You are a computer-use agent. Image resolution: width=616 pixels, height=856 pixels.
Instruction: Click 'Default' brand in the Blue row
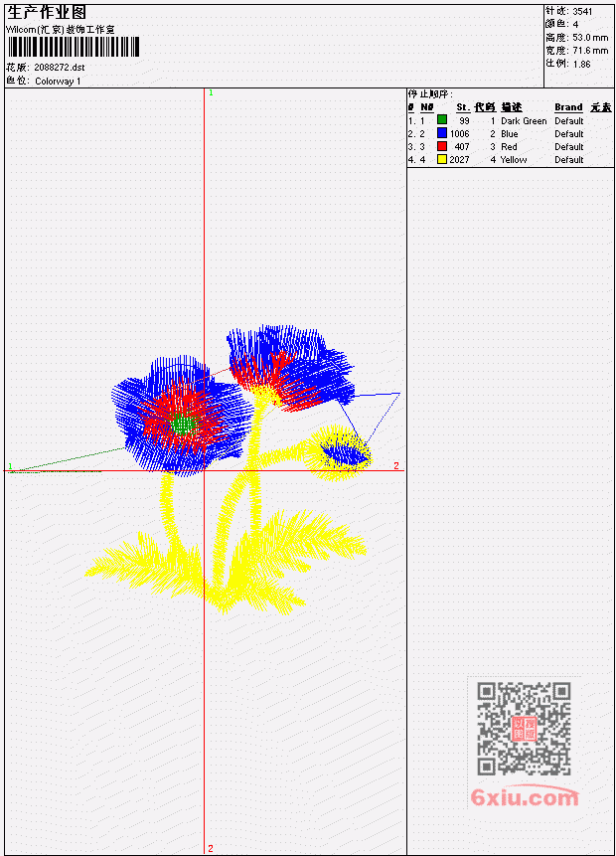click(569, 134)
